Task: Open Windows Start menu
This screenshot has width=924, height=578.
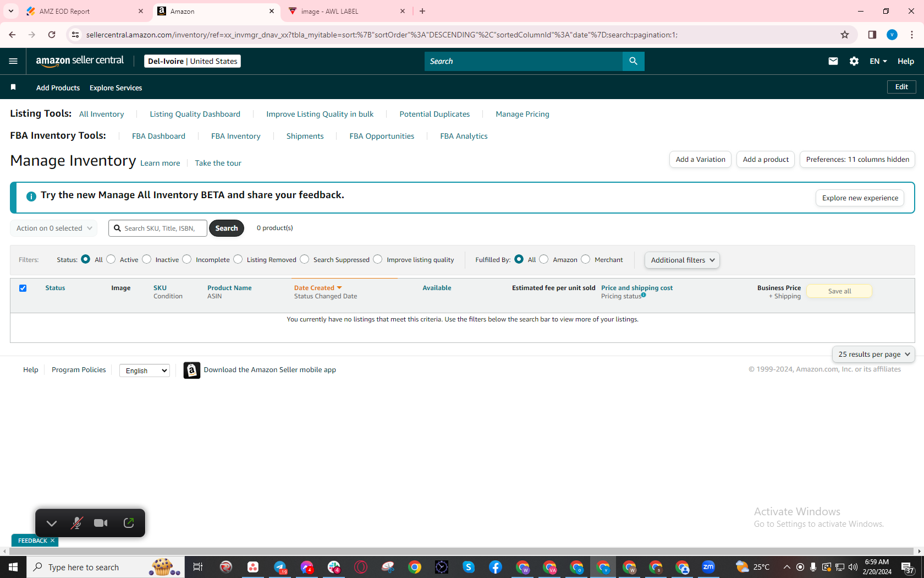Action: point(13,567)
